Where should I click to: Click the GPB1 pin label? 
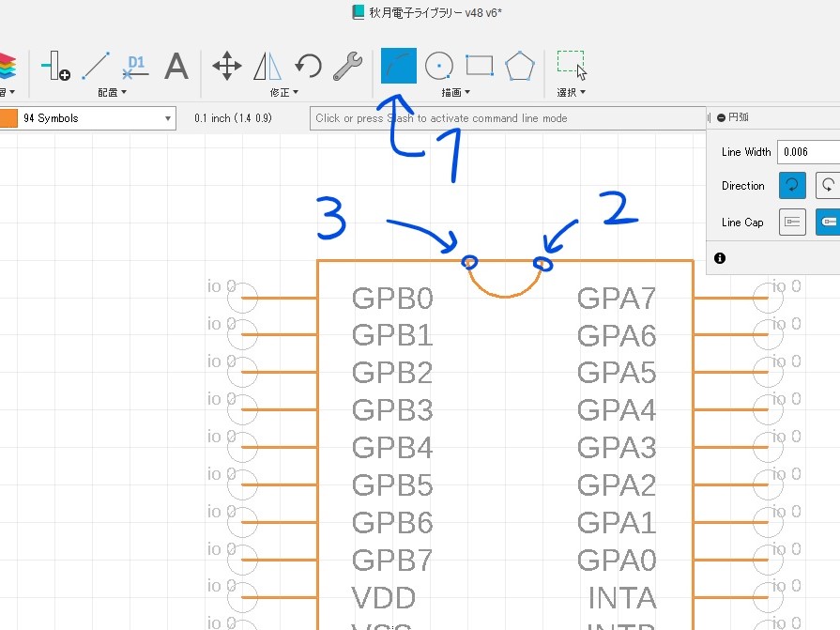coord(392,335)
